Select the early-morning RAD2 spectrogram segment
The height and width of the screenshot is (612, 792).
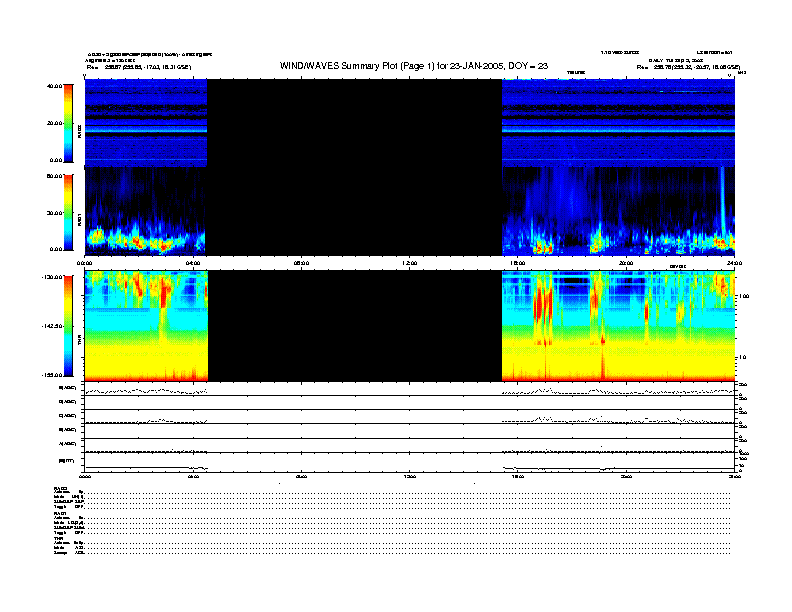pos(146,123)
